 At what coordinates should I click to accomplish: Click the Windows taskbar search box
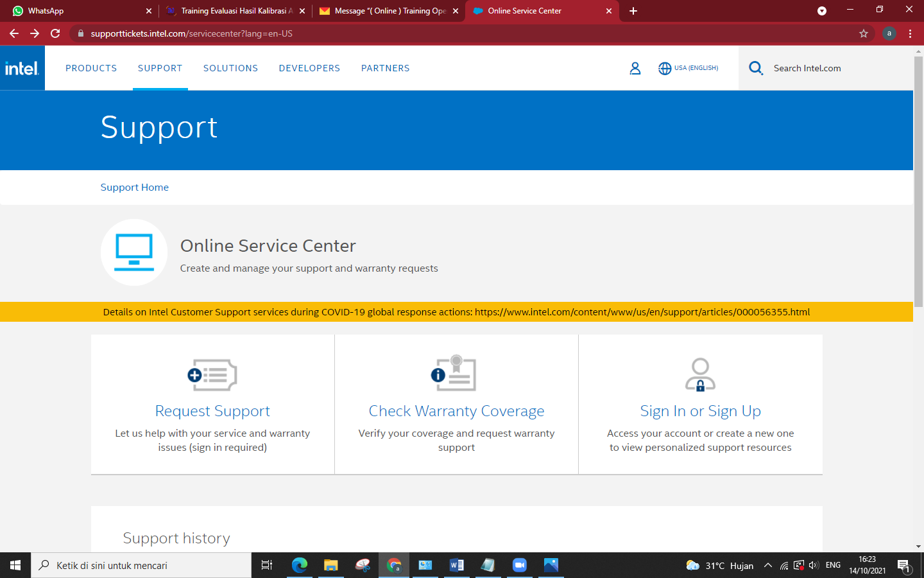(141, 565)
